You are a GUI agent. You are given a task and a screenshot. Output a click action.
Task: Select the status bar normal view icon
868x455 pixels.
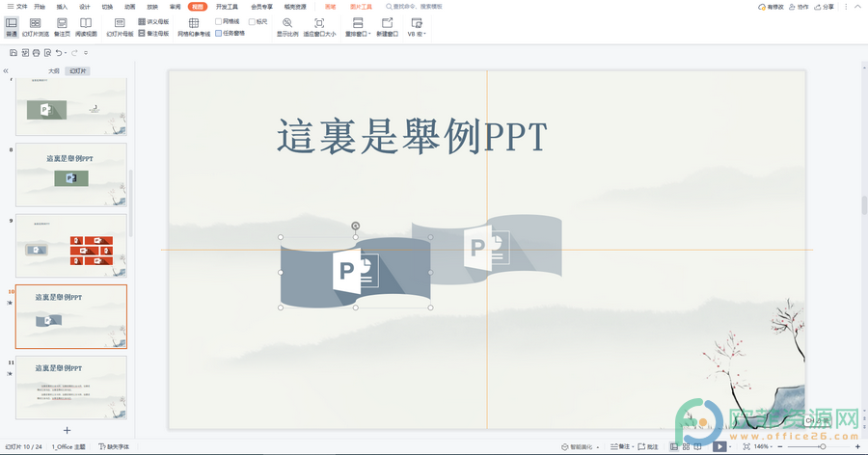point(674,446)
